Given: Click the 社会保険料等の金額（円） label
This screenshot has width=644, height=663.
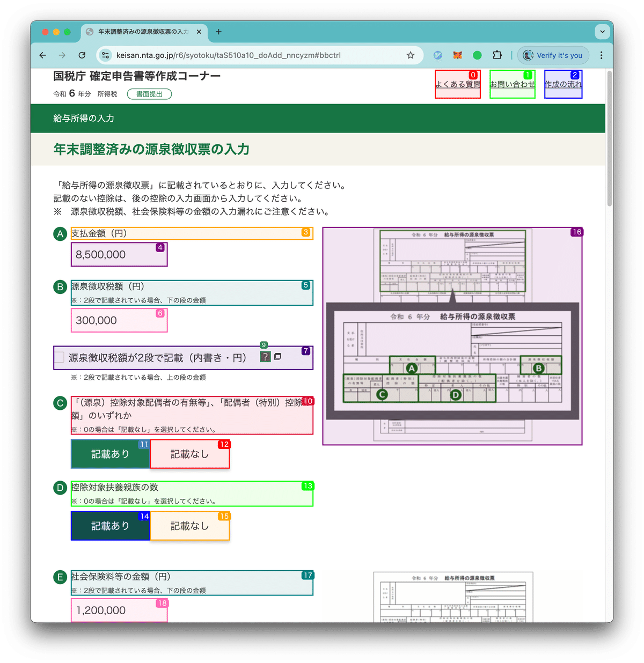Looking at the screenshot, I should click(x=121, y=577).
